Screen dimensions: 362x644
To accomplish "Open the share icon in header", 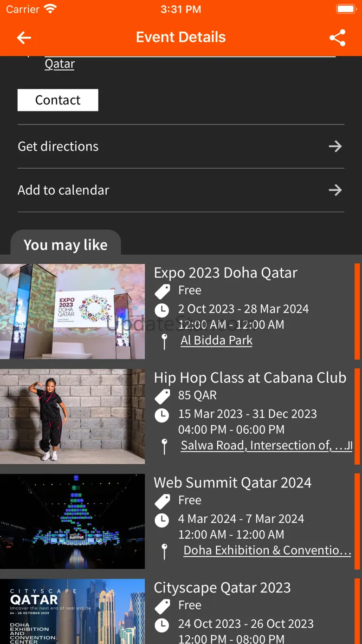I will (337, 38).
